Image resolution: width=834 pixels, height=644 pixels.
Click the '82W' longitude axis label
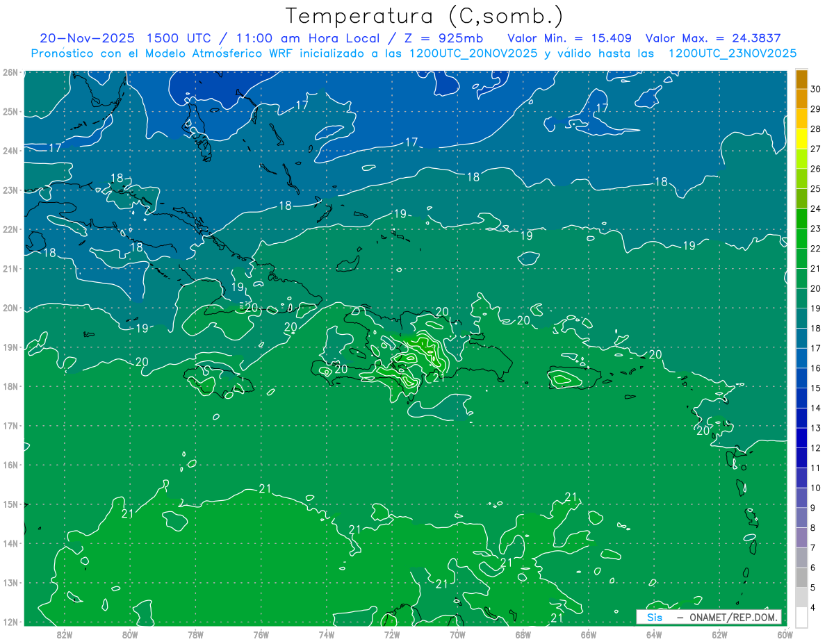point(65,634)
